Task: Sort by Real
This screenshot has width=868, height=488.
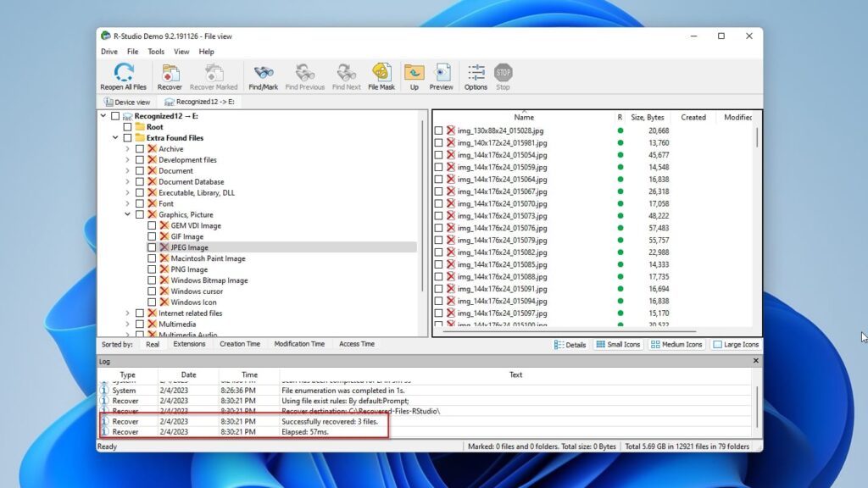Action: tap(153, 344)
